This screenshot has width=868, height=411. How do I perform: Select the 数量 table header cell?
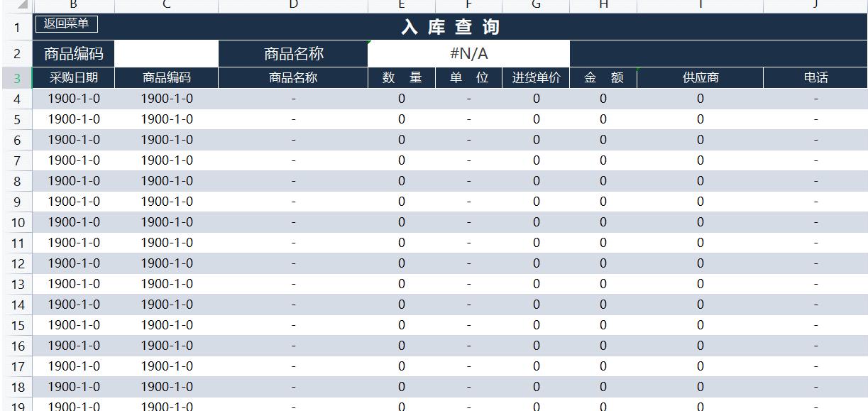[x=401, y=78]
